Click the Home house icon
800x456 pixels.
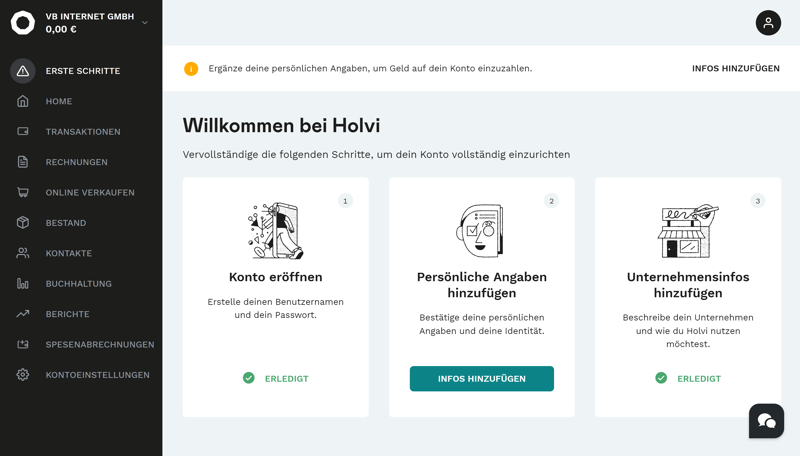point(23,101)
